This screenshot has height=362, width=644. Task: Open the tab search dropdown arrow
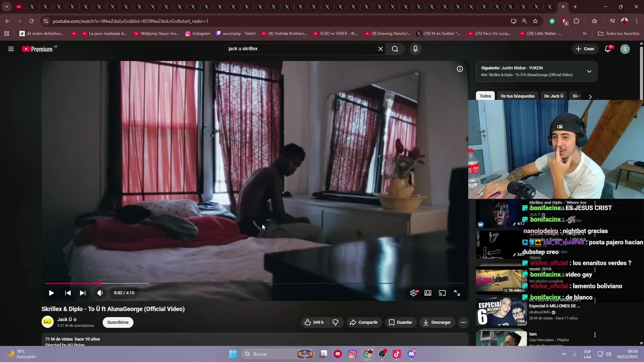[7, 7]
